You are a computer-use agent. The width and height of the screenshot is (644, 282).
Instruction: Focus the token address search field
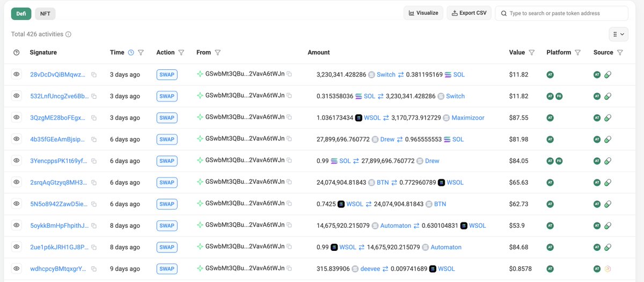click(561, 13)
